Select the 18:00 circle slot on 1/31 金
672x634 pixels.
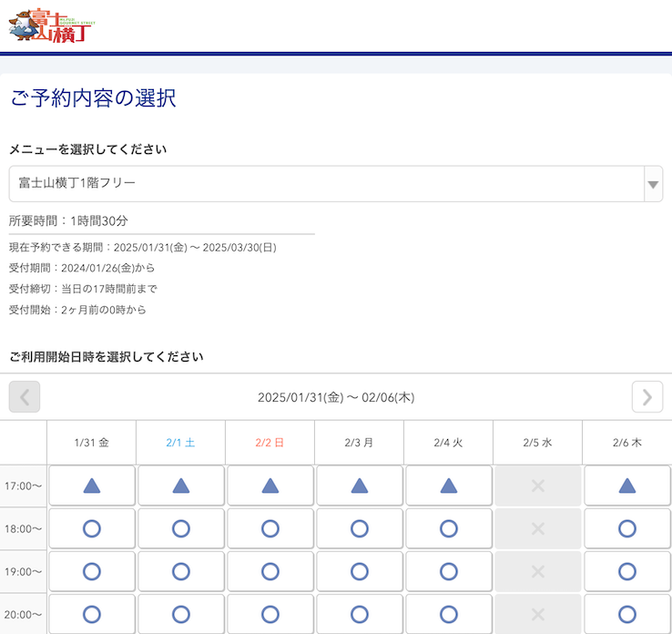click(91, 528)
